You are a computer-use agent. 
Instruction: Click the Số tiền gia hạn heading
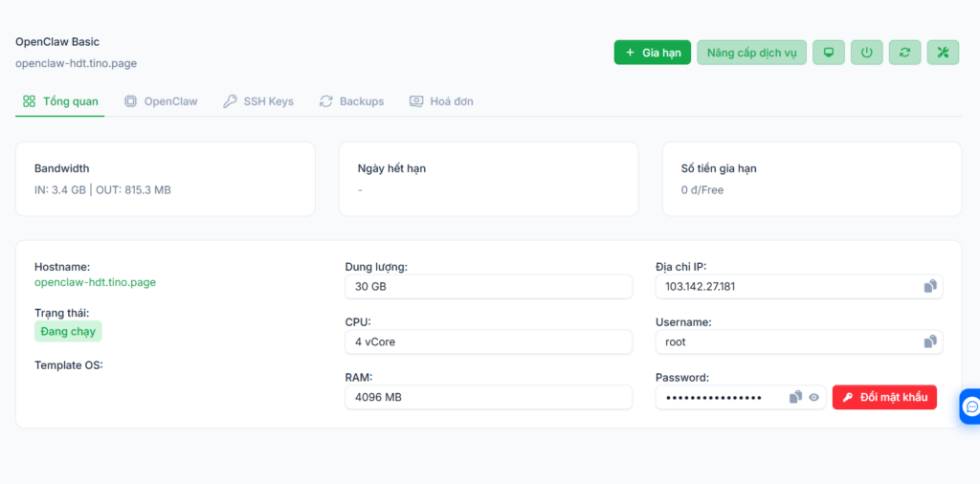(x=720, y=168)
